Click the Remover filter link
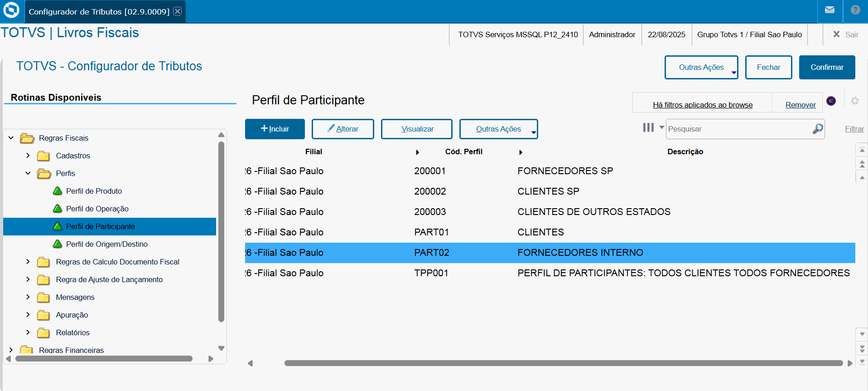 tap(800, 105)
